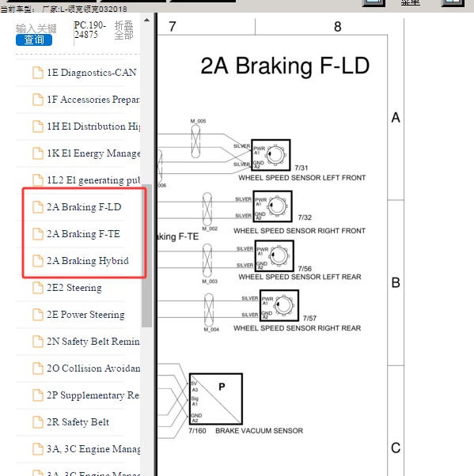
Task: Open 2E2 Steering diagram
Action: pos(74,288)
